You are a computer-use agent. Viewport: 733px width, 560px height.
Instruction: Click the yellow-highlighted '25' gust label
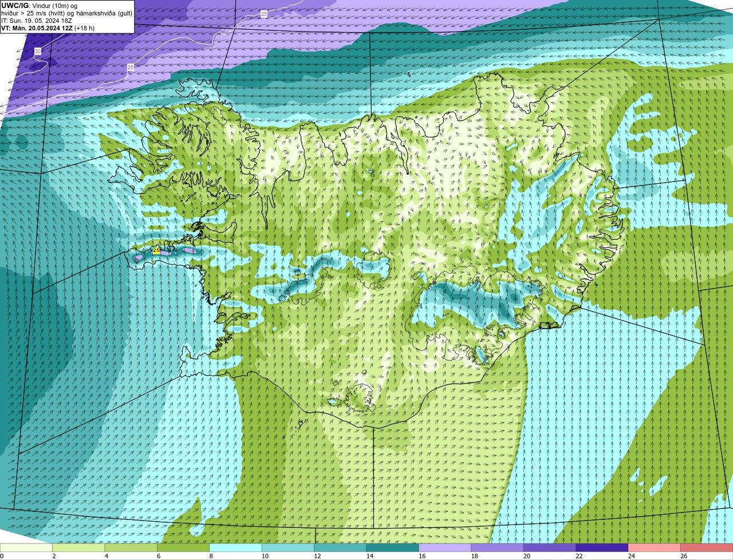(x=156, y=251)
